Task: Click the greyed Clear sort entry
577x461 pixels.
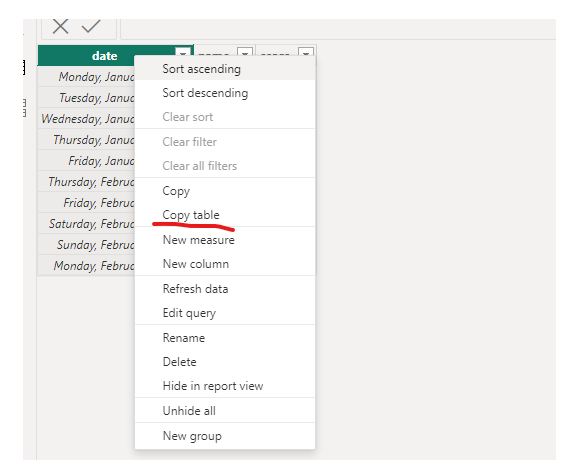Action: point(225,117)
